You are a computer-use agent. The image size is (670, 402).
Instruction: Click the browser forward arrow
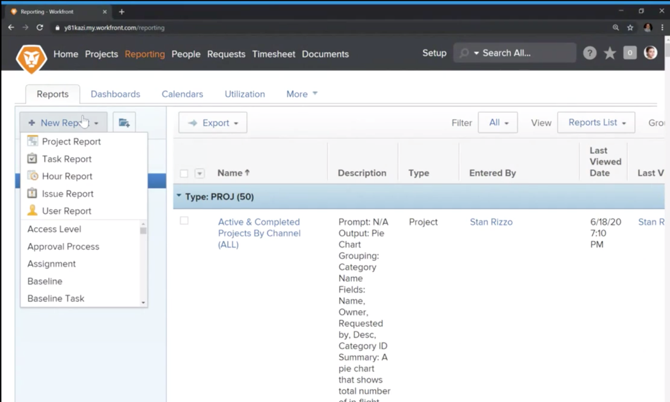26,27
